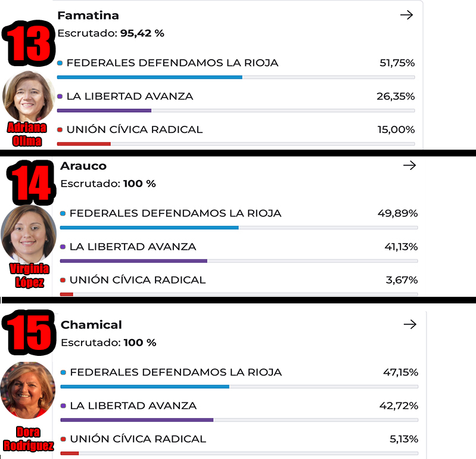The width and height of the screenshot is (476, 459).
Task: Select Unión Cívica Radical row in Famatina
Action: (135, 129)
